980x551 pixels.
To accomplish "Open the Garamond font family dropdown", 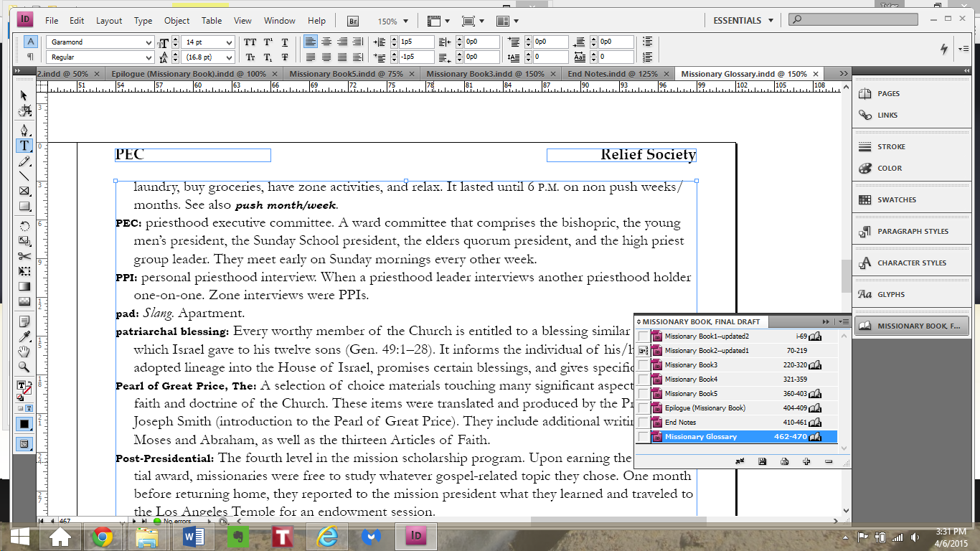I will pyautogui.click(x=149, y=42).
